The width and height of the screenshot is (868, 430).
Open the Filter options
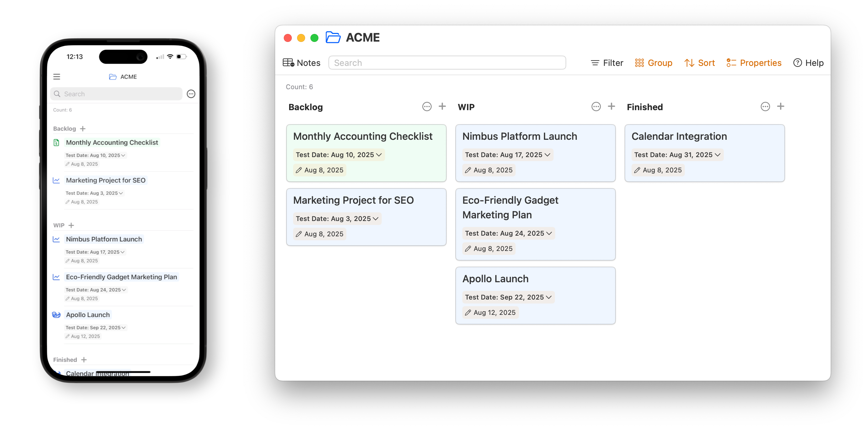(x=607, y=63)
